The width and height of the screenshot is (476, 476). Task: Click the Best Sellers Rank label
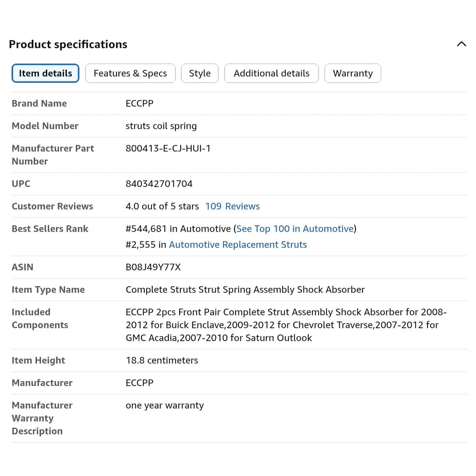(50, 229)
